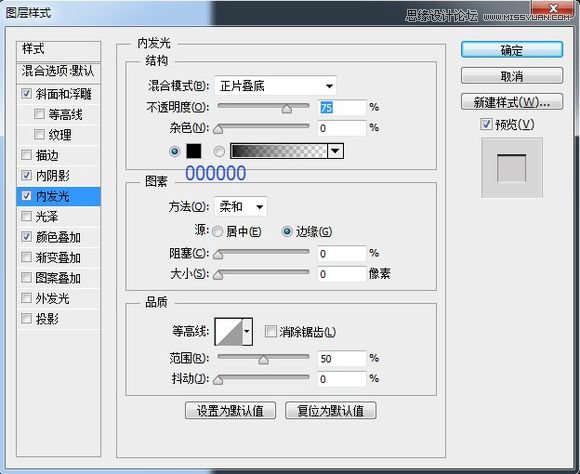Viewport: 580px width, 474px height.
Task: Select the gradient radio button option
Action: 219,151
